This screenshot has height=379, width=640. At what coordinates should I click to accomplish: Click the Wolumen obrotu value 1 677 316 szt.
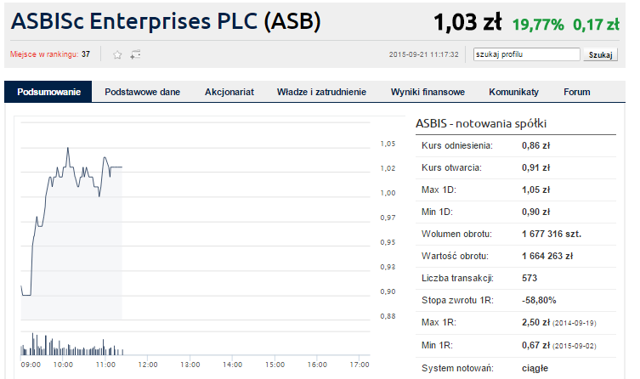[x=551, y=234]
